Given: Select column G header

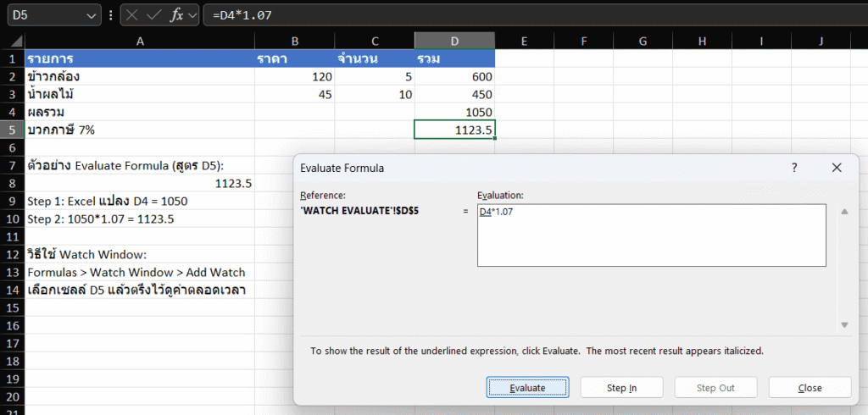Looking at the screenshot, I should pos(643,41).
